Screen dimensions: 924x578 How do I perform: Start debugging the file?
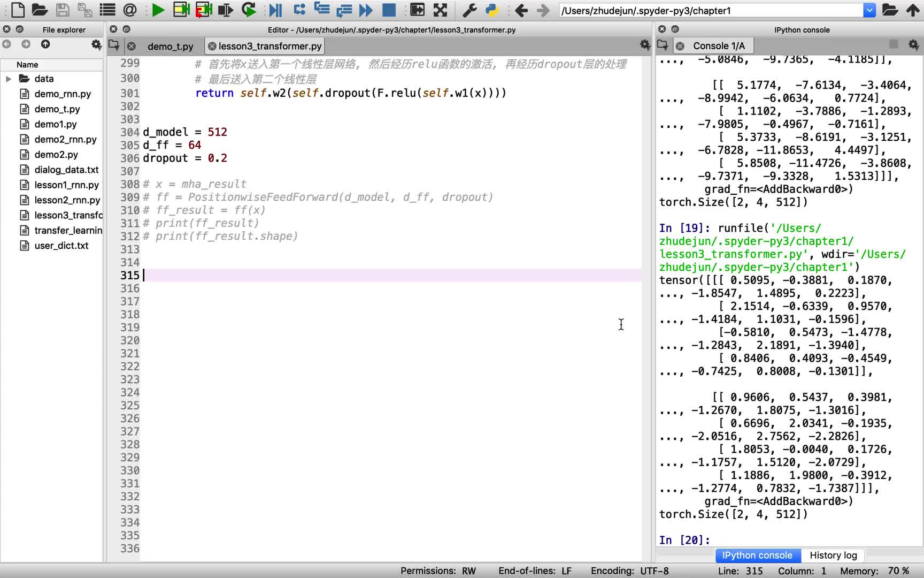(x=275, y=10)
